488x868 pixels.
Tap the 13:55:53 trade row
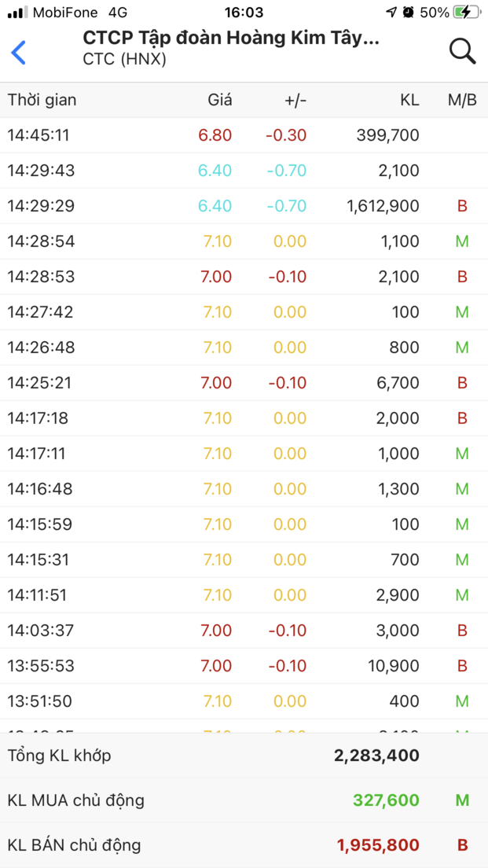(x=244, y=666)
